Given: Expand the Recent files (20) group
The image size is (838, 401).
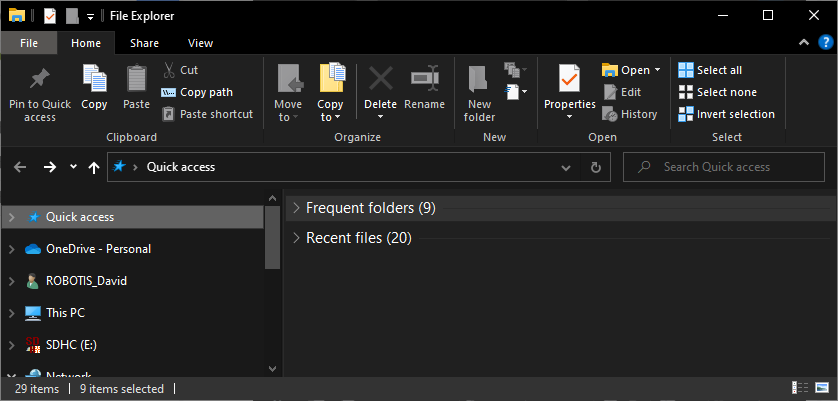Looking at the screenshot, I should tap(296, 238).
